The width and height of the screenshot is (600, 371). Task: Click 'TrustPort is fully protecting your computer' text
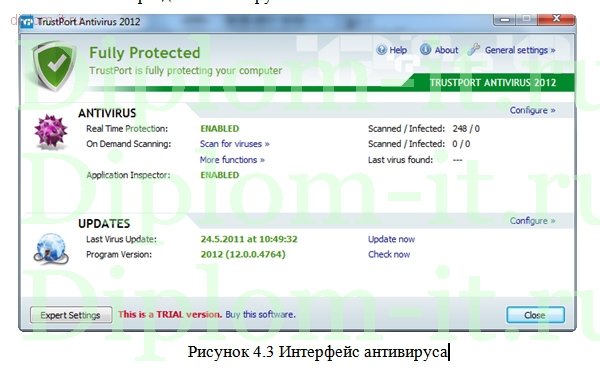[186, 71]
